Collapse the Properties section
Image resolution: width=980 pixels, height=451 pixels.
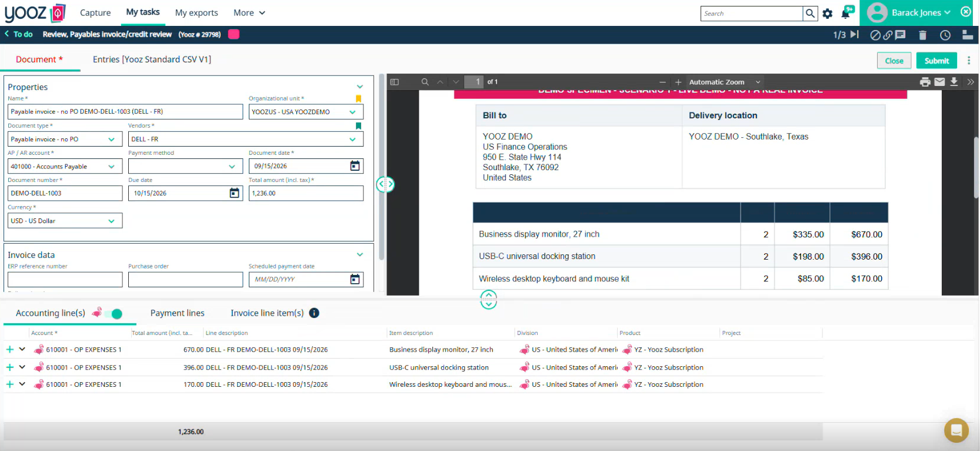click(x=360, y=87)
